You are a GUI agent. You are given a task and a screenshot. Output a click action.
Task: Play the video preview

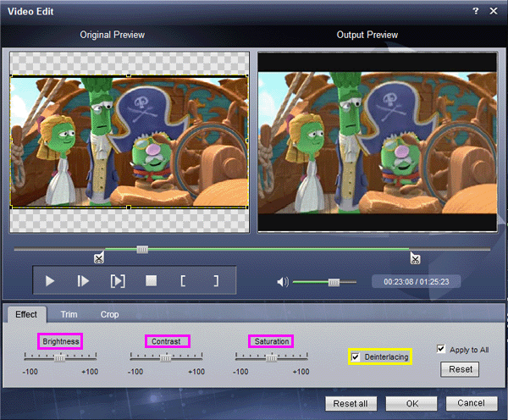[x=50, y=281]
